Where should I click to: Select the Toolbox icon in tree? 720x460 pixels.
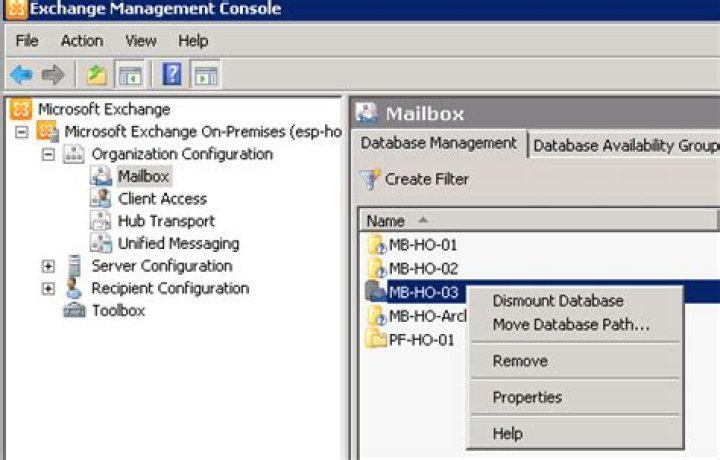click(x=74, y=311)
